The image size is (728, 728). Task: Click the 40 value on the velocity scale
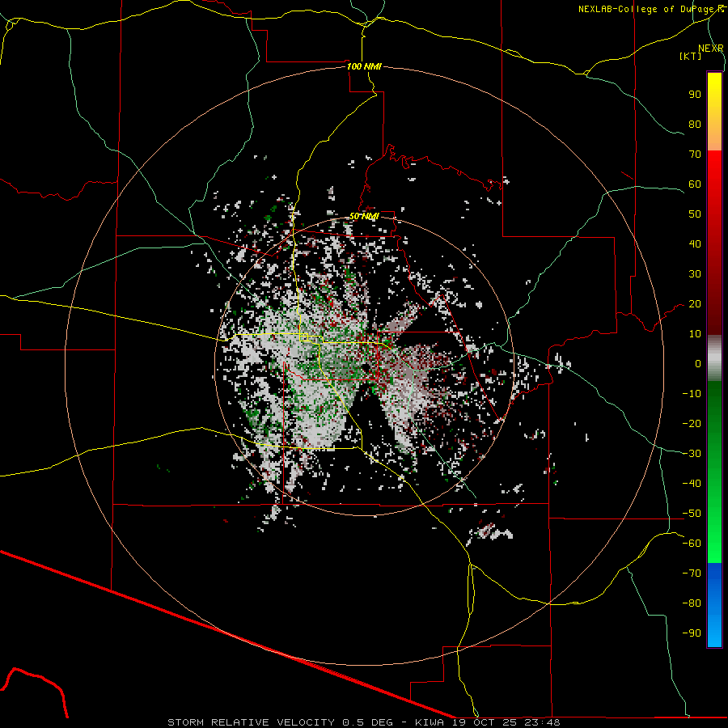[695, 243]
